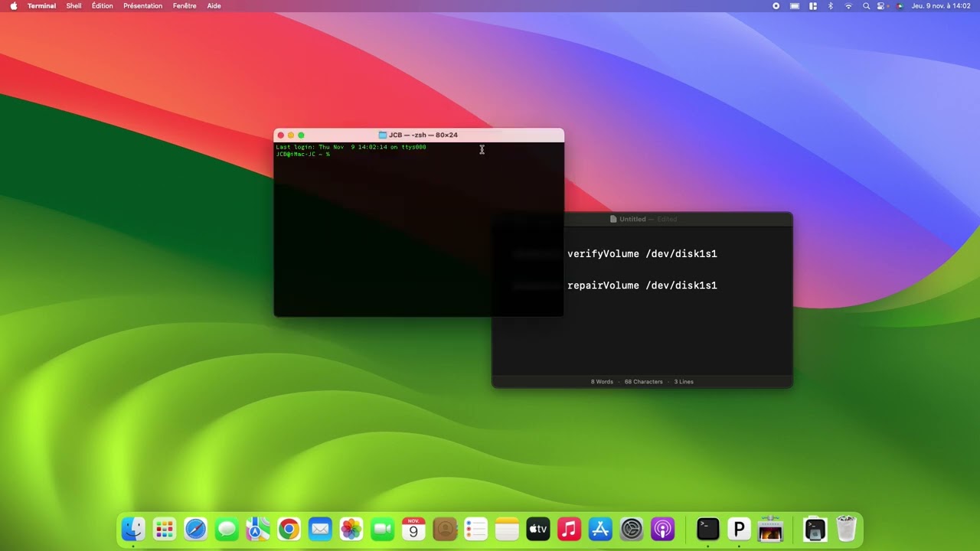The height and width of the screenshot is (551, 980).
Task: Open Calendar showing Nov 9 in Dock
Action: tap(413, 529)
